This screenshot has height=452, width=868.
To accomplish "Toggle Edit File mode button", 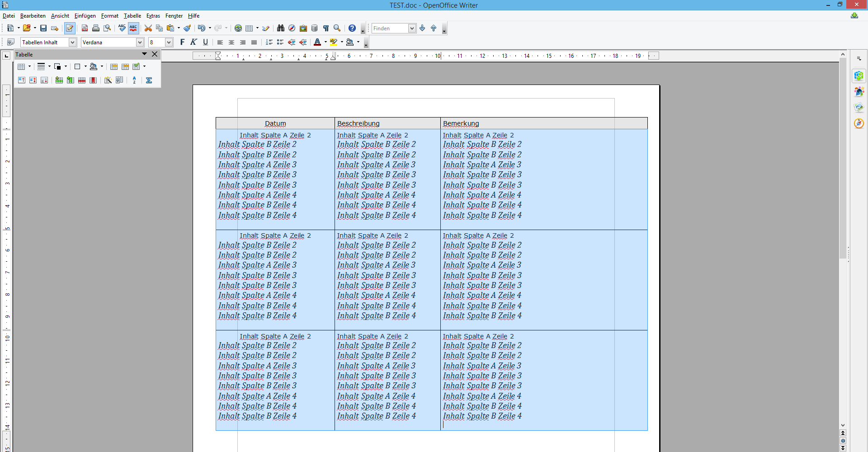I will [69, 28].
